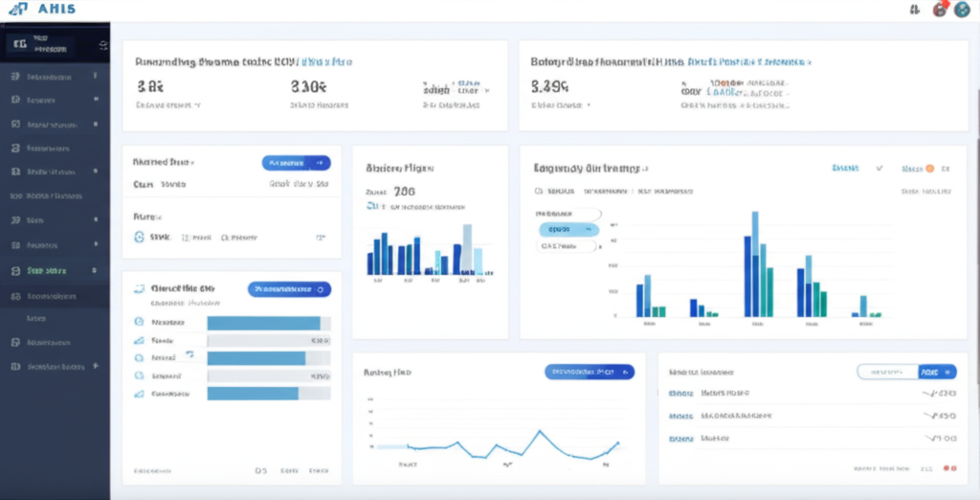Click the icon beside the first horizontal bar row
The width and height of the screenshot is (980, 500).
(140, 323)
